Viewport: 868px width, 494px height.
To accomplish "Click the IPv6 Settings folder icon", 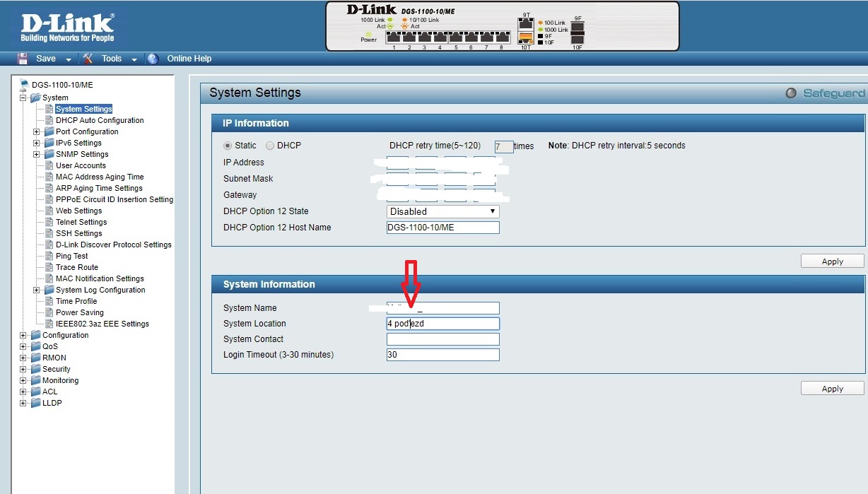I will click(x=49, y=143).
